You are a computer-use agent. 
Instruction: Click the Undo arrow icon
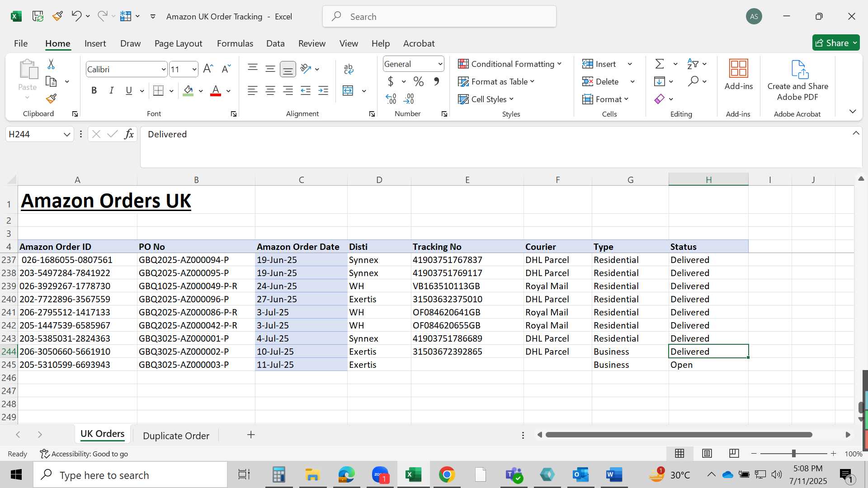pos(76,16)
